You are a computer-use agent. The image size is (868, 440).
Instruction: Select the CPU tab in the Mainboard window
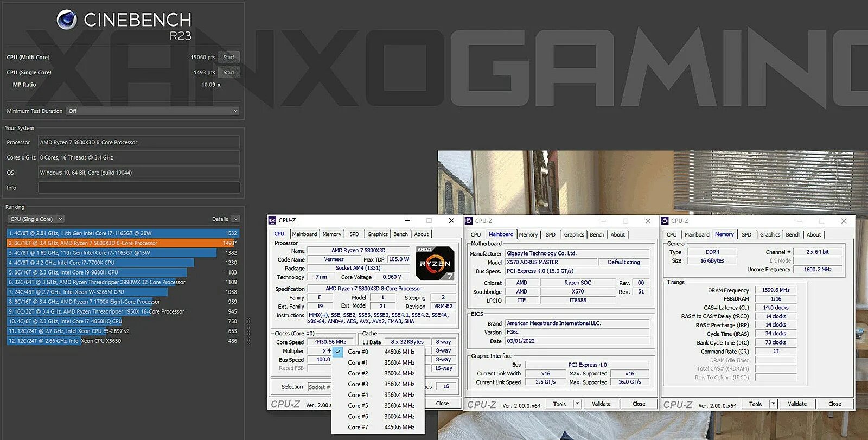tap(475, 235)
